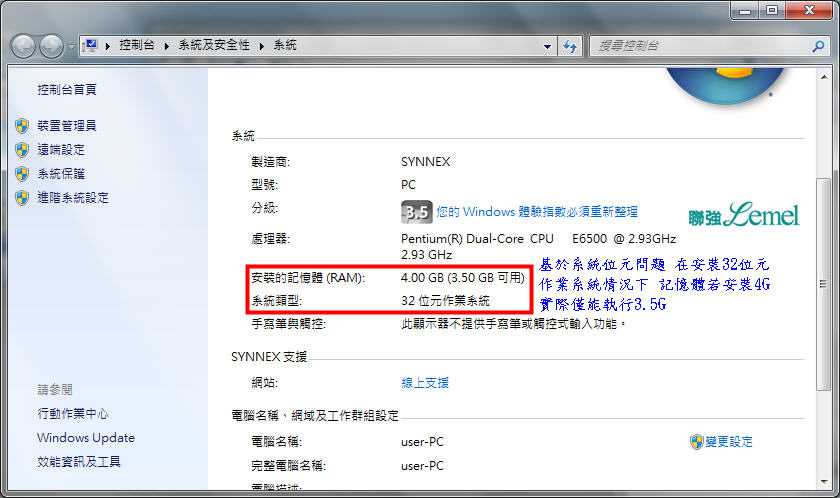Click the shield icon beside 系統保護
This screenshot has height=498, width=840.
click(22, 174)
